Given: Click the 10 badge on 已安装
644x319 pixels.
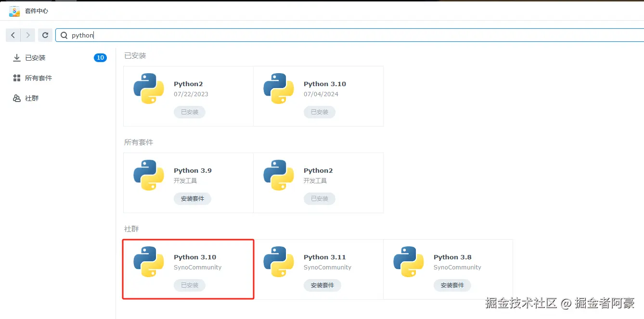Looking at the screenshot, I should (x=100, y=58).
